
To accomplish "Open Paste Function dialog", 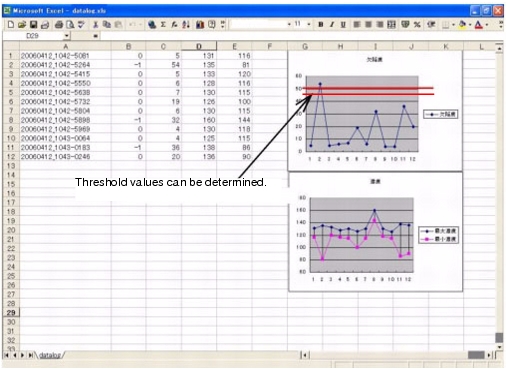I will (174, 24).
